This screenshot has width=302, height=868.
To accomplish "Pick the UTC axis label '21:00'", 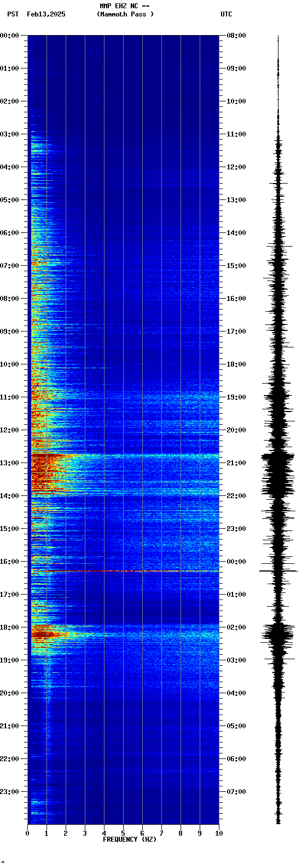I will click(236, 463).
